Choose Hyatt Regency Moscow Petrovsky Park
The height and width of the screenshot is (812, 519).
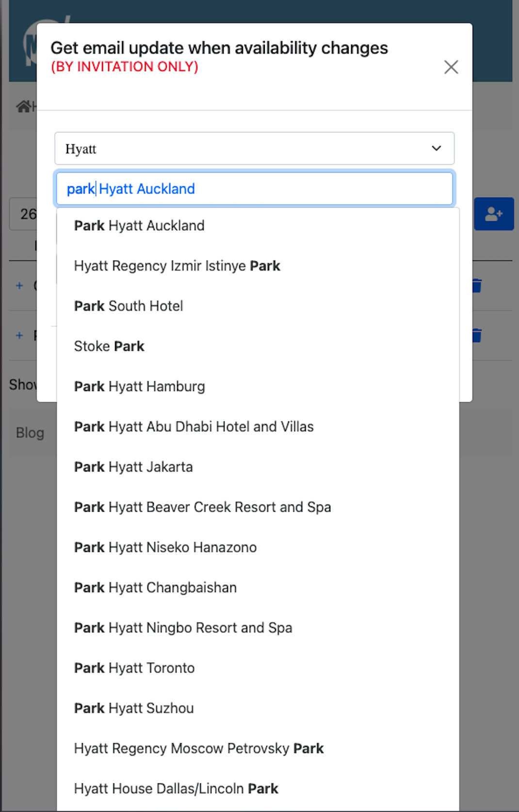click(258, 749)
